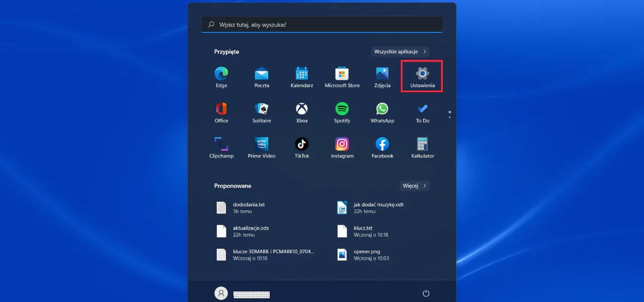Open the Kalendarz app
The image size is (644, 302).
[301, 75]
